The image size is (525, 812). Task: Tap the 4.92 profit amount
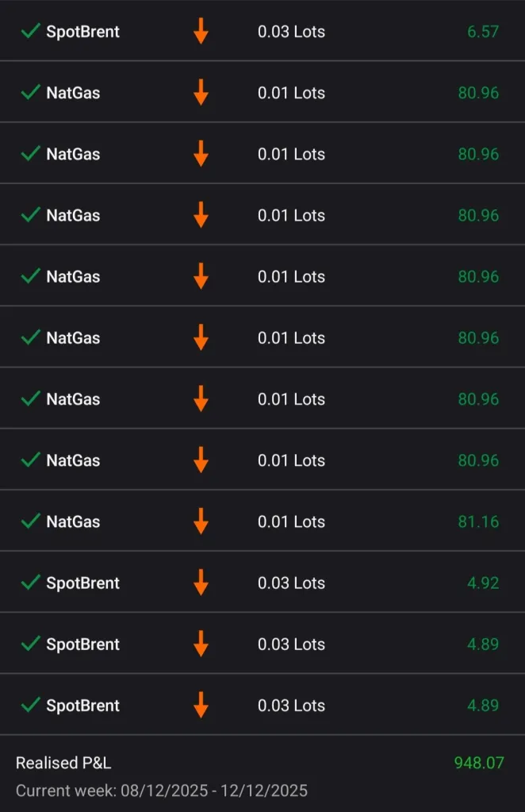[x=483, y=583]
